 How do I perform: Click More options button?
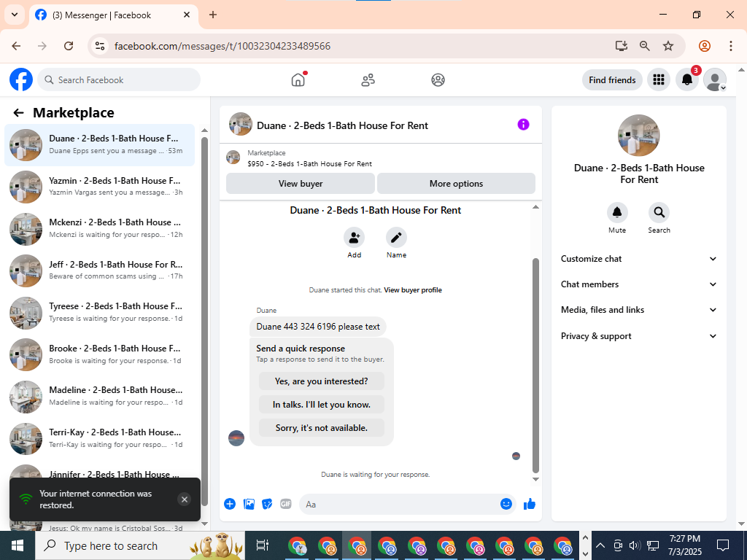[x=456, y=183]
